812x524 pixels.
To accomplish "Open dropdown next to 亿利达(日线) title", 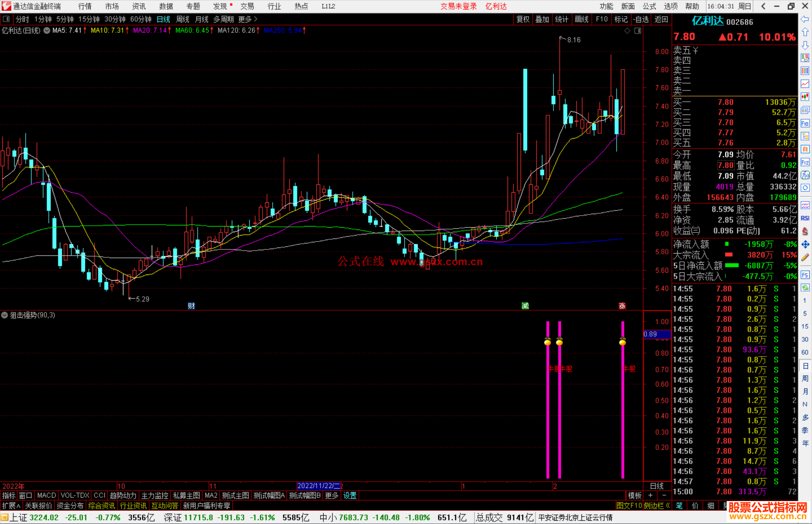I will [x=47, y=31].
